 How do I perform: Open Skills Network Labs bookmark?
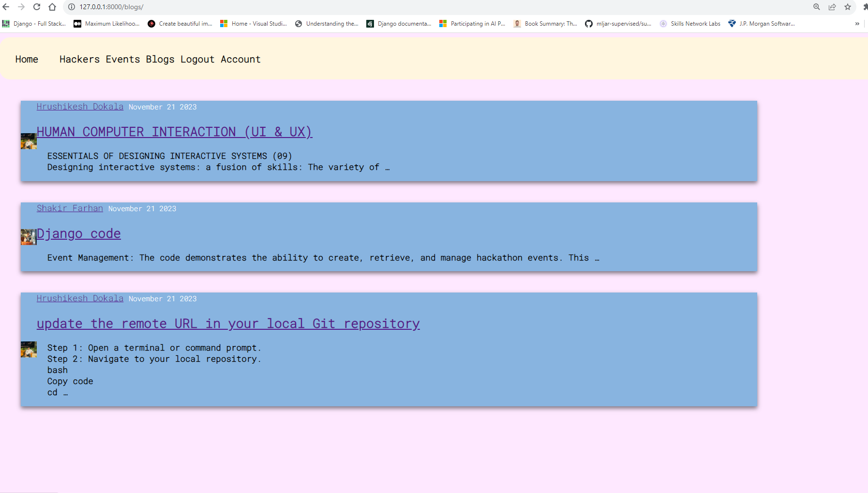(x=690, y=24)
